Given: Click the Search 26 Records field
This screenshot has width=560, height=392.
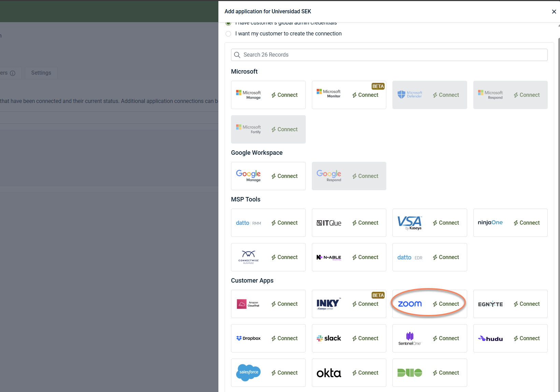Looking at the screenshot, I should (389, 55).
